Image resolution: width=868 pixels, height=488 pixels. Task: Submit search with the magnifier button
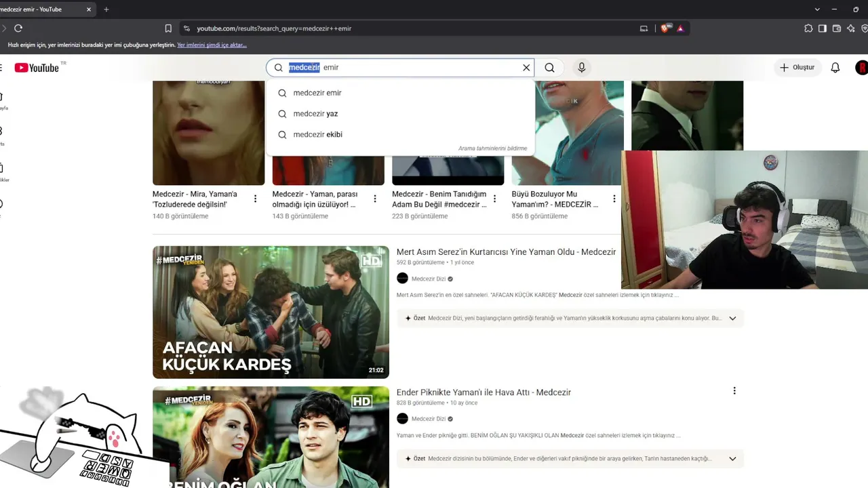pos(549,68)
